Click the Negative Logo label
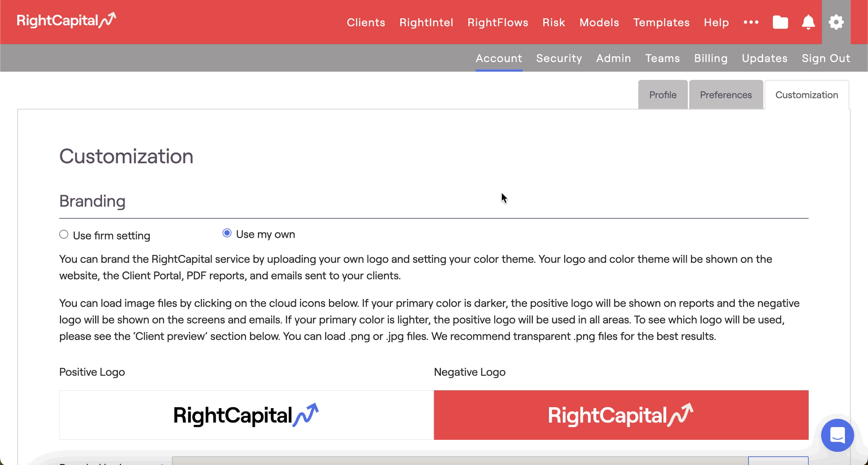The width and height of the screenshot is (868, 465). coord(470,372)
